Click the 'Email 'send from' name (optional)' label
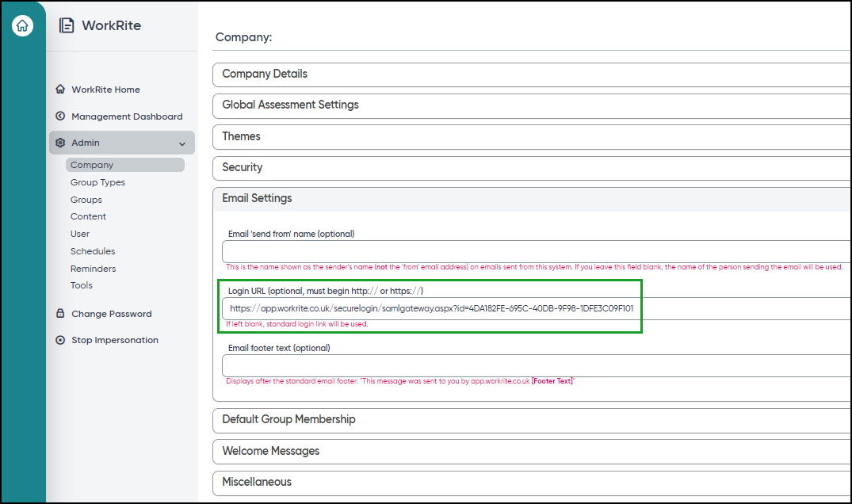Screen dimensions: 852x504 click(291, 234)
